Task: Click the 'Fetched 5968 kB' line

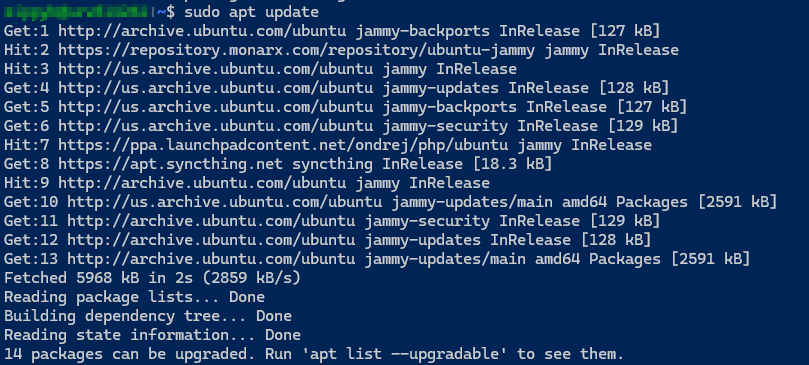Action: [152, 278]
